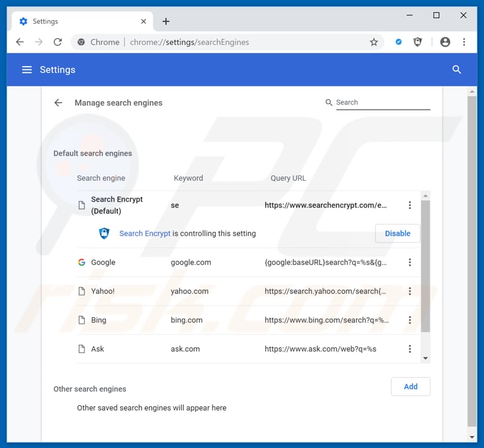Screen dimensions: 484x448
Task: Open the Search Encrypt shield extension in toolbar
Action: pos(417,42)
